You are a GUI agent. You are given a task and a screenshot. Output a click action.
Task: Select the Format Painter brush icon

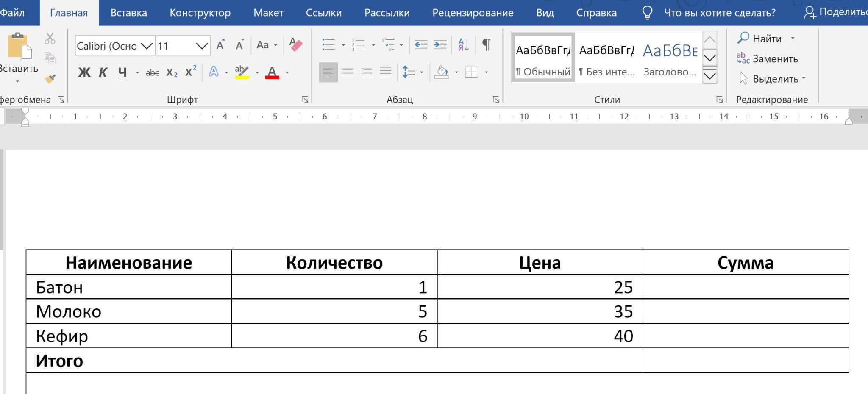[50, 78]
